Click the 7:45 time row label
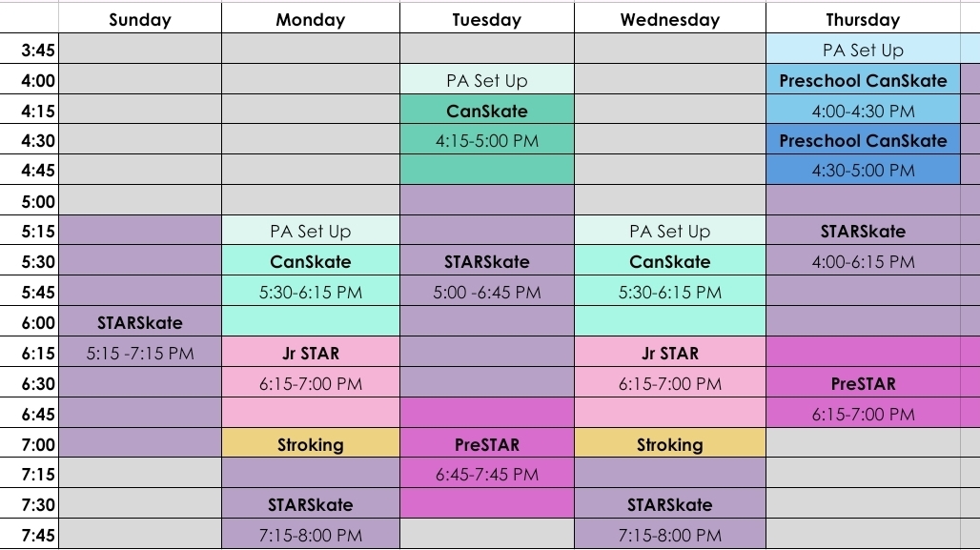Viewport: 980px width, 550px height. point(38,535)
